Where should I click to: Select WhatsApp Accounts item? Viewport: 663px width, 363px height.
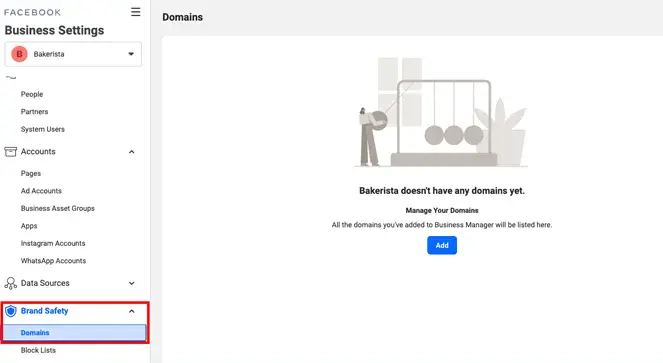53,261
